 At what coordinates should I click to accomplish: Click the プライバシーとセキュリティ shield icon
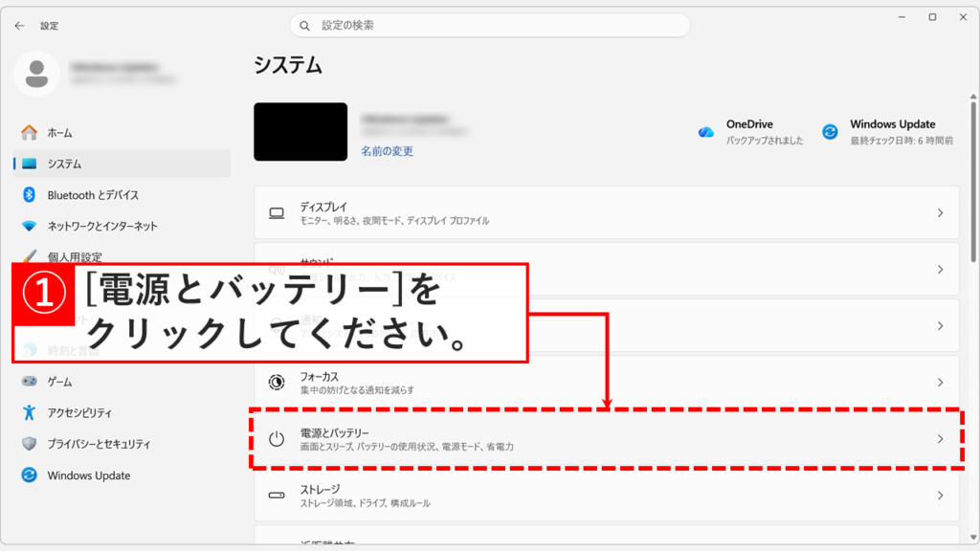28,444
